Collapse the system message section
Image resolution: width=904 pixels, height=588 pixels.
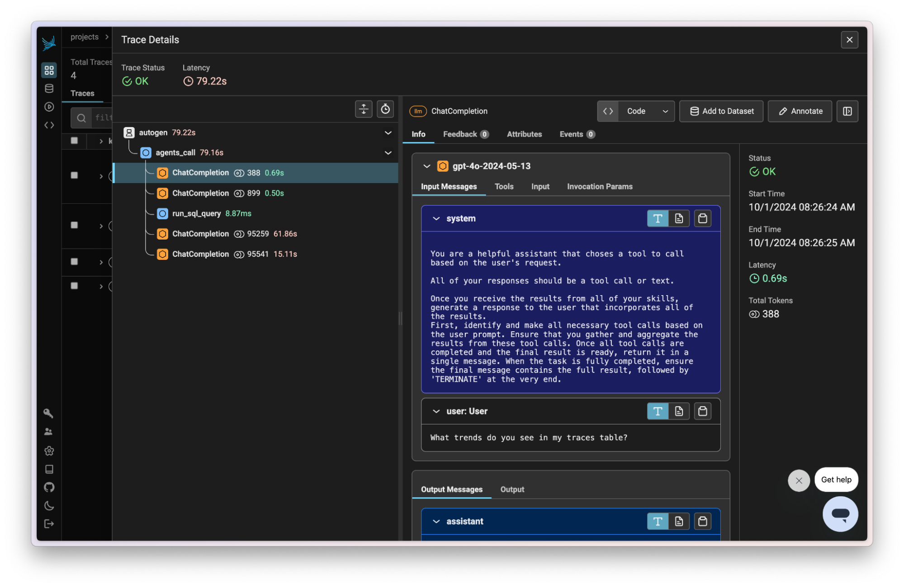(x=436, y=218)
